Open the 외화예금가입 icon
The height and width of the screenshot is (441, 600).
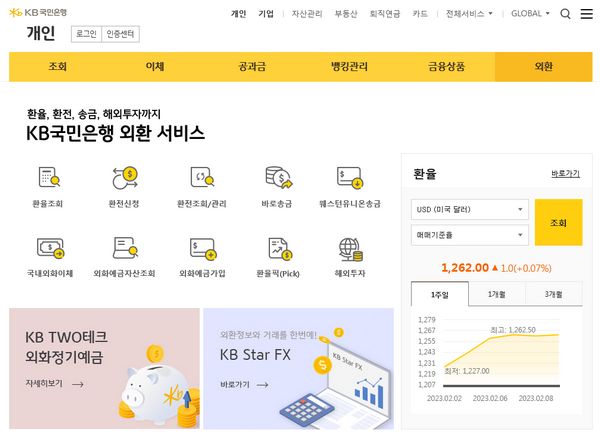tap(203, 248)
